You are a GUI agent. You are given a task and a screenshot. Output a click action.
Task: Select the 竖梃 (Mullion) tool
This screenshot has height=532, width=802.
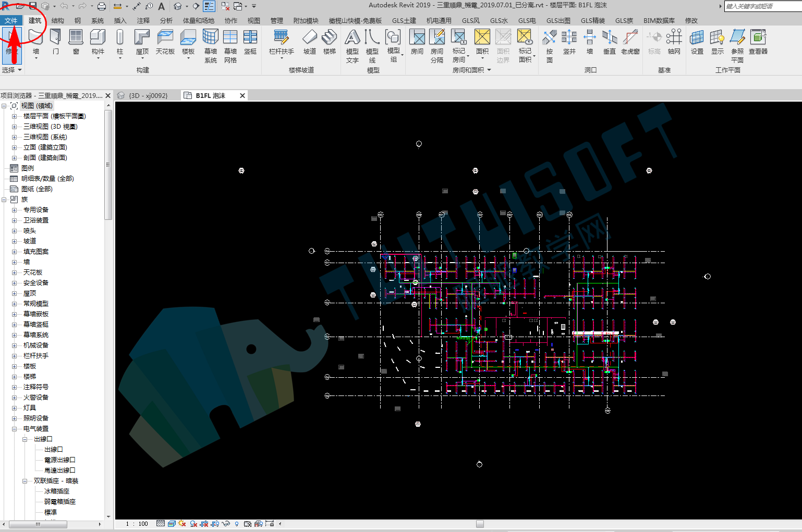tap(250, 42)
